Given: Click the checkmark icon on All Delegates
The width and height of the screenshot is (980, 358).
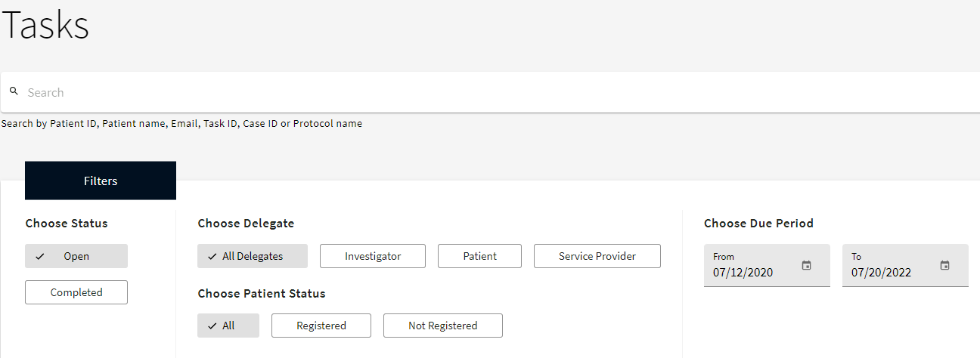Looking at the screenshot, I should [212, 256].
